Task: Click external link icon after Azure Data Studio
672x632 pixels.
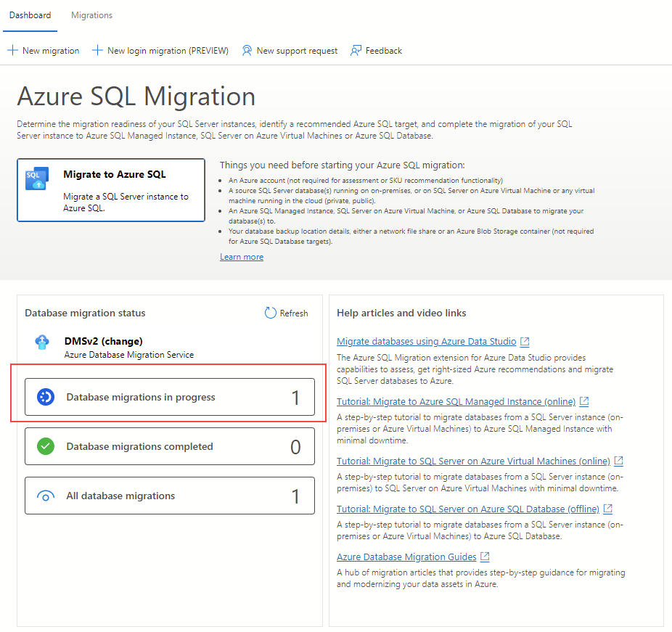Action: tap(525, 342)
